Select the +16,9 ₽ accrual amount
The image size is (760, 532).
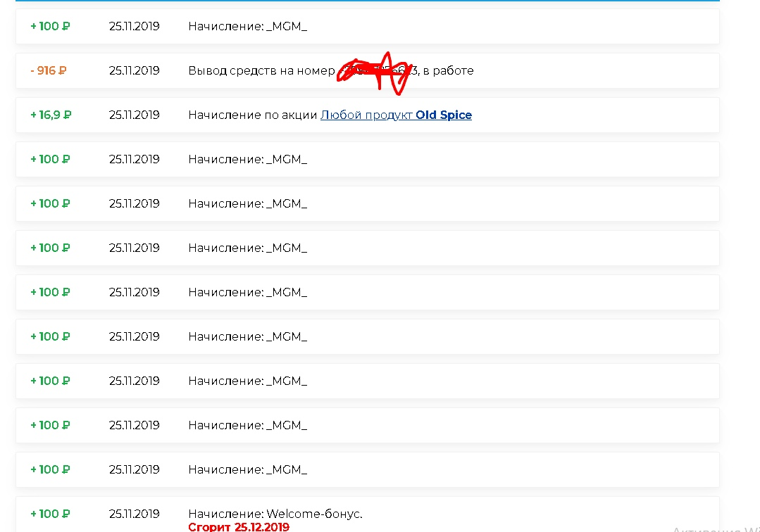[x=51, y=115]
